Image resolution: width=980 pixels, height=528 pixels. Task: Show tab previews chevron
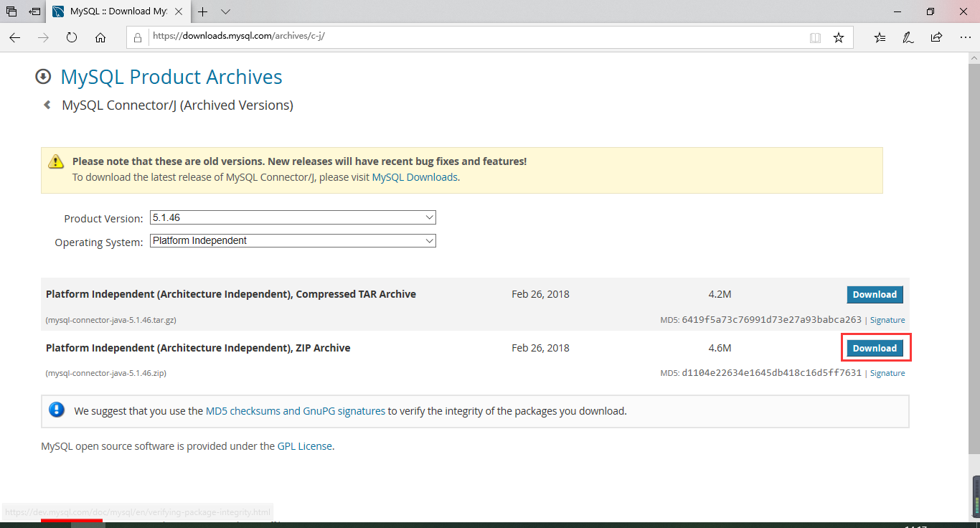pyautogui.click(x=225, y=11)
